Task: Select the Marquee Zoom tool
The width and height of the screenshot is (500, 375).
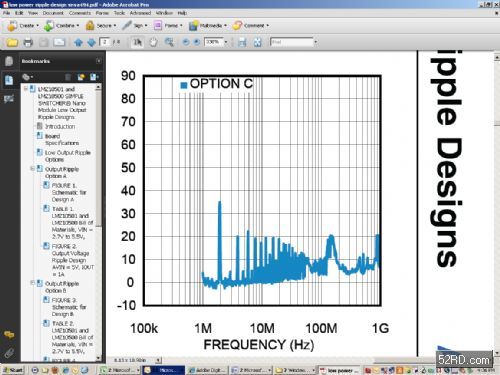Action: click(169, 42)
